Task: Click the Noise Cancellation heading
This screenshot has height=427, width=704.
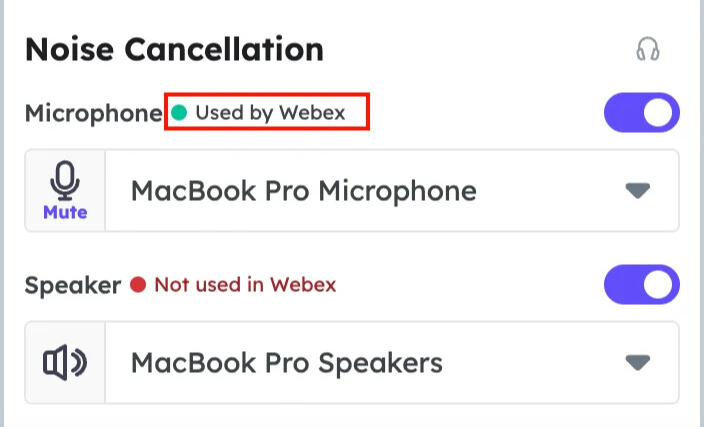Action: [174, 49]
